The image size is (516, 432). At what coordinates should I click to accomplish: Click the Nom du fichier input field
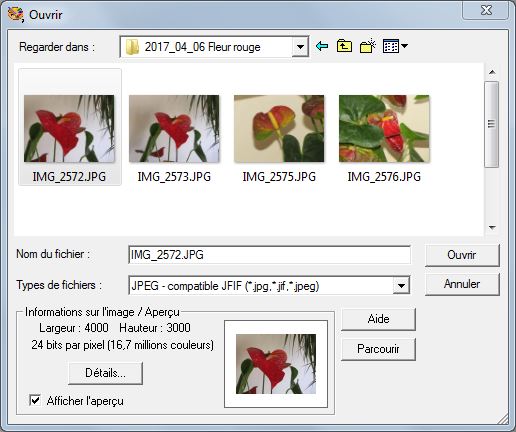269,255
